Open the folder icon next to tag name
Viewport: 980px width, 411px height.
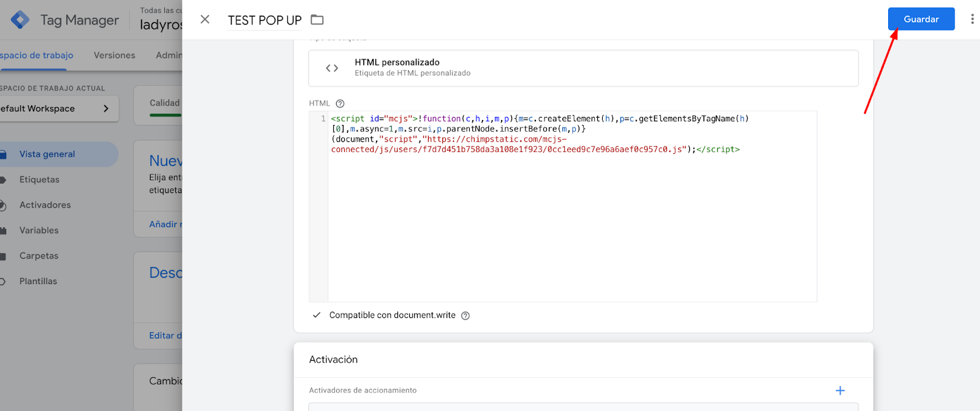point(317,20)
